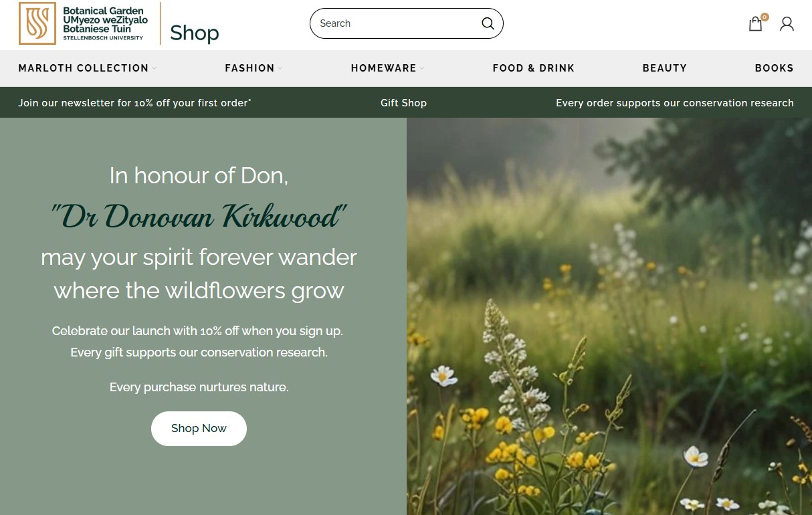Viewport: 812px width, 515px height.
Task: Click the search magnifier icon
Action: click(x=488, y=23)
